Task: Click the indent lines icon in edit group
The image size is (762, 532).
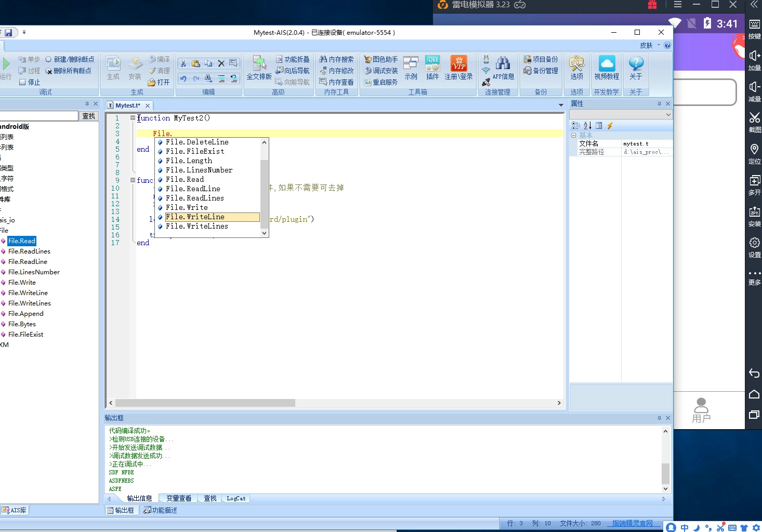Action: (x=221, y=78)
